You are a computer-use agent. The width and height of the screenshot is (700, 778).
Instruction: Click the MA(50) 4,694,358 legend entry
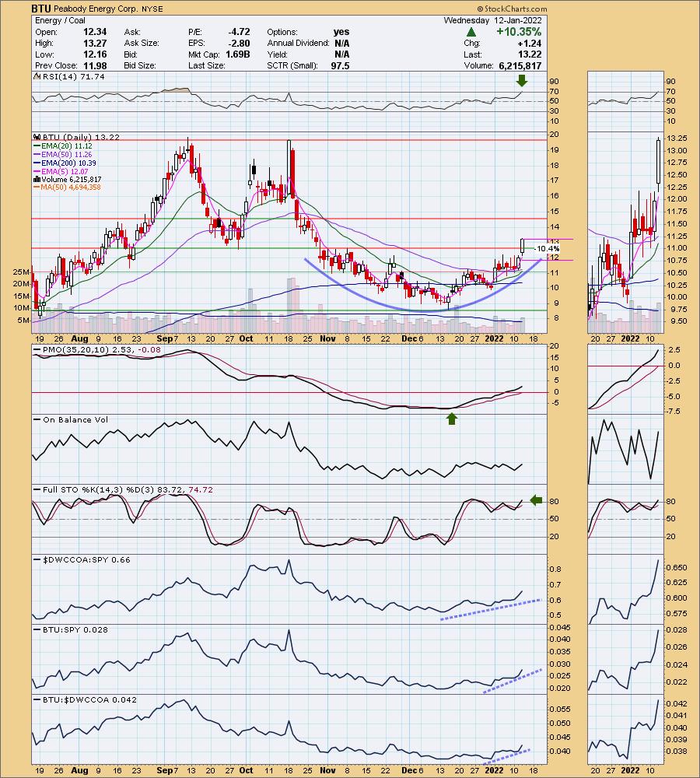coord(68,187)
